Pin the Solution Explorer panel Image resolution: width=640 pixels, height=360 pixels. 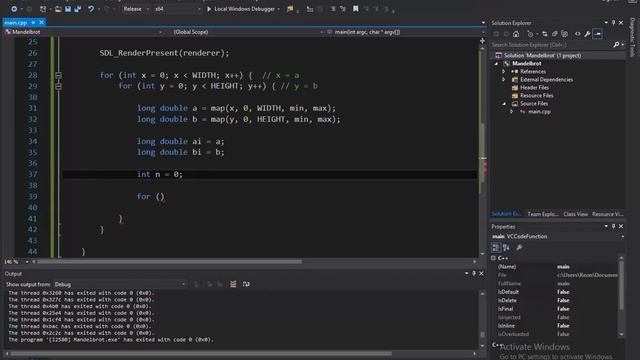[613, 23]
